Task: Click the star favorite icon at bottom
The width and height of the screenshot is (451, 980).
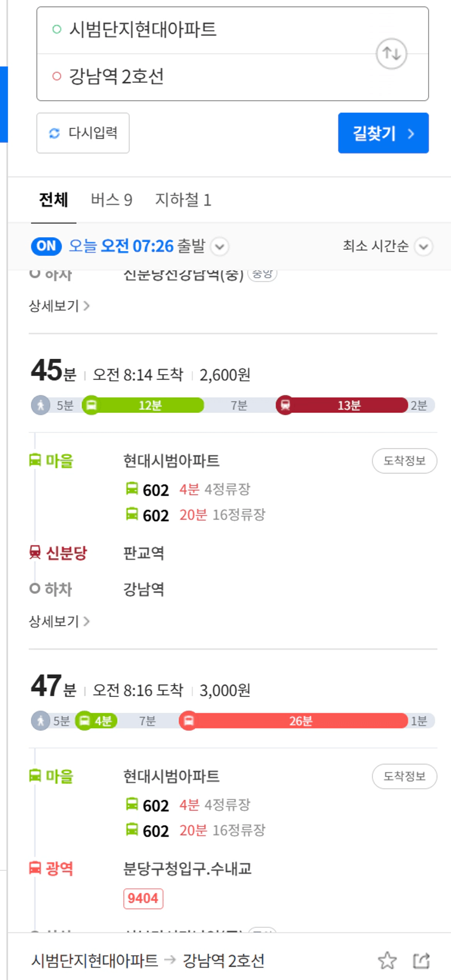Action: (x=387, y=960)
